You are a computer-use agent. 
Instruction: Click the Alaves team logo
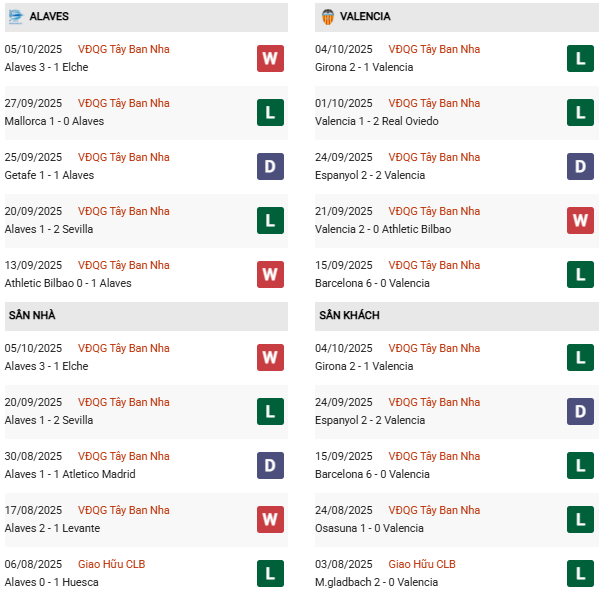click(x=15, y=16)
